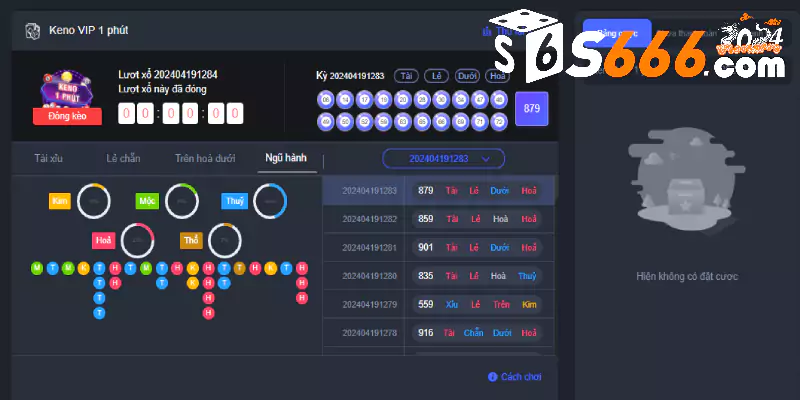Click the Keno 1 phút game logo
The width and height of the screenshot is (800, 400).
point(67,89)
